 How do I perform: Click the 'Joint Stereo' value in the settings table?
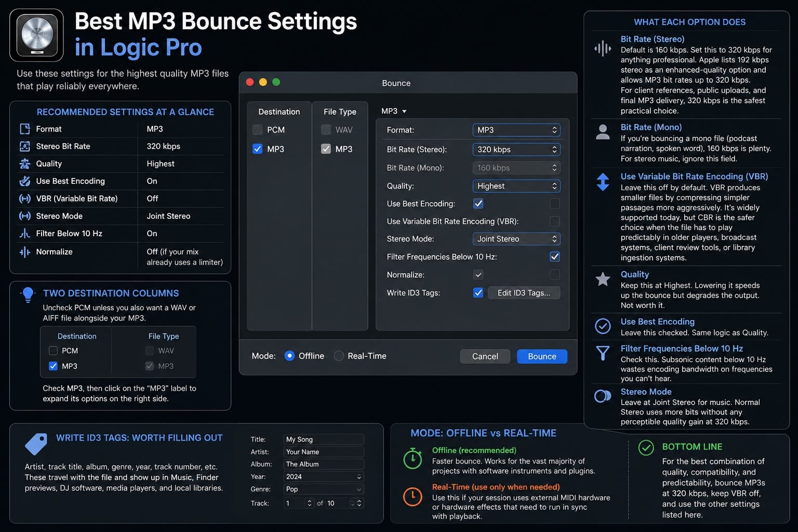(x=168, y=216)
